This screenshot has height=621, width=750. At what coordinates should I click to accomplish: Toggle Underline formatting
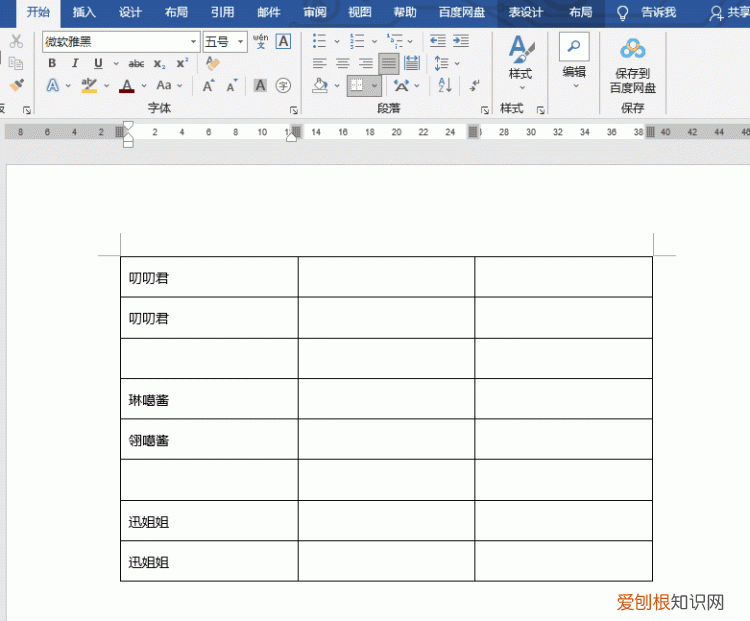click(98, 63)
